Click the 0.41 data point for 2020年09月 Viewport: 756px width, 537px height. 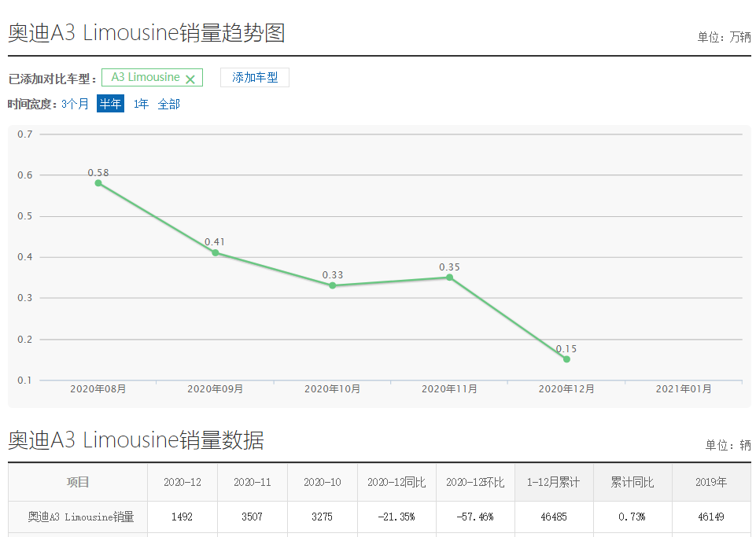(216, 252)
